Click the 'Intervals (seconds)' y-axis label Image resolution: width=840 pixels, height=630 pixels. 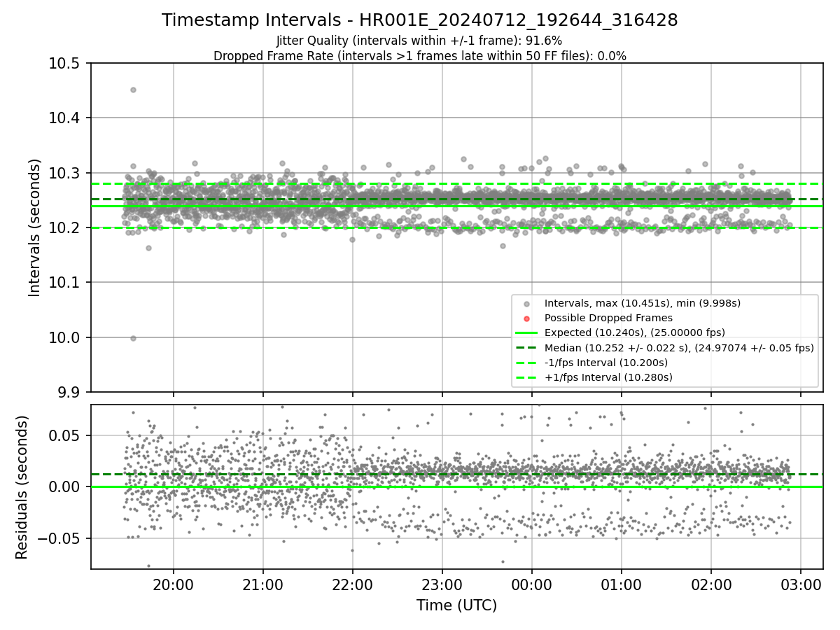[x=36, y=227]
